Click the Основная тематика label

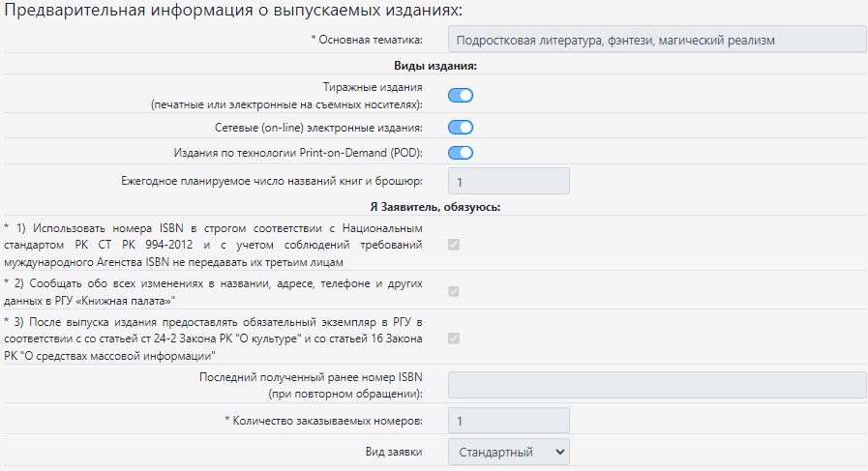point(367,40)
